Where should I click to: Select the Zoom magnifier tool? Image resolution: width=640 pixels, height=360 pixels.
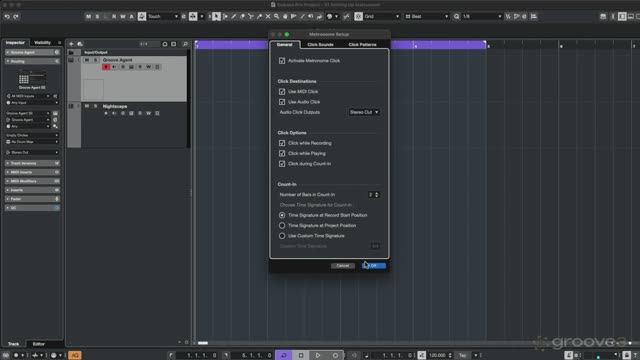(x=276, y=16)
